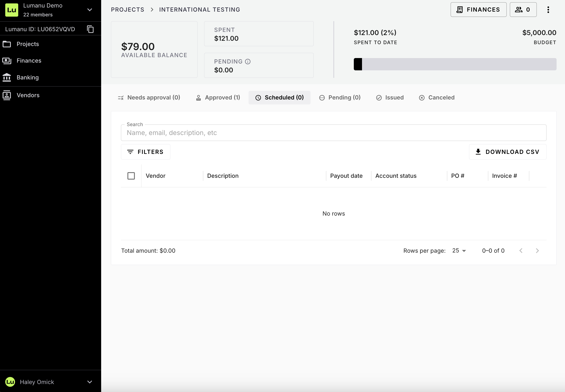
Task: Open Banking from the sidebar
Action: [x=28, y=77]
